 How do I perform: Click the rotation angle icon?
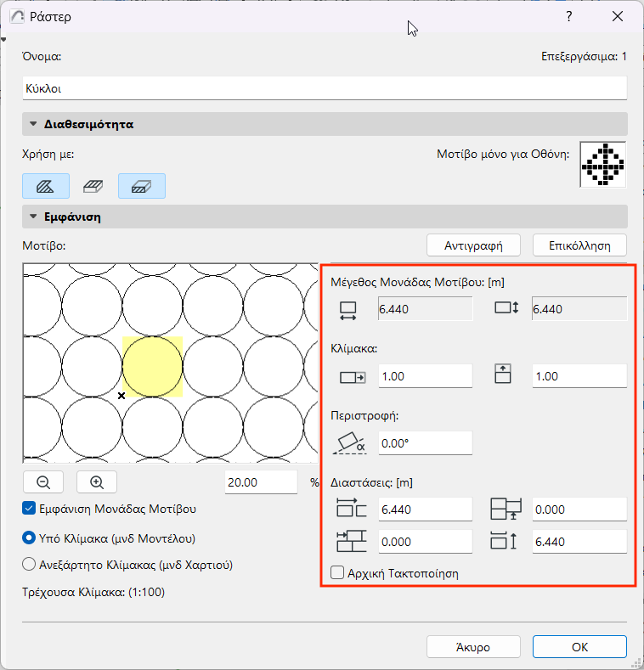point(350,443)
